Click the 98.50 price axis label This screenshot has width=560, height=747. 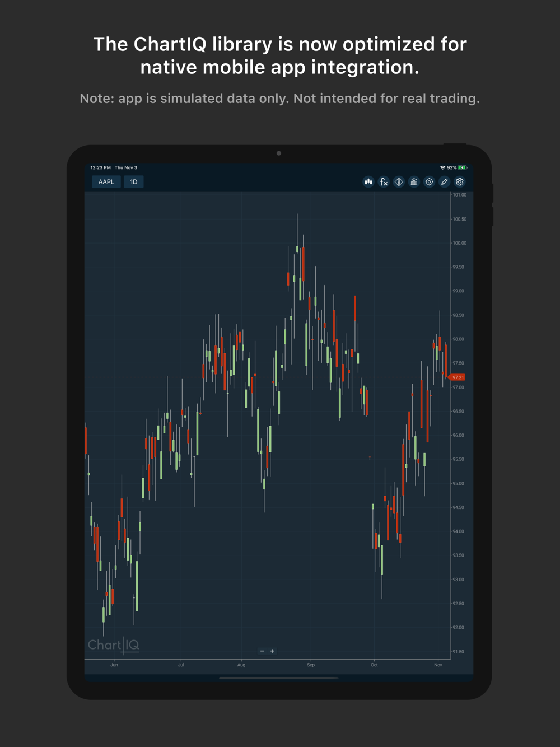tap(459, 315)
